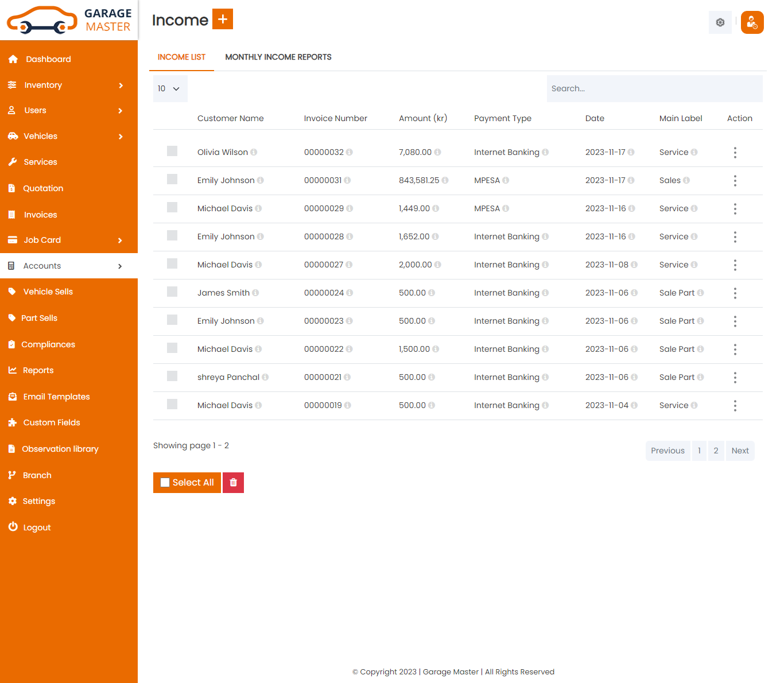Open Observation library from the sidebar
This screenshot has height=683, width=784.
tap(60, 449)
